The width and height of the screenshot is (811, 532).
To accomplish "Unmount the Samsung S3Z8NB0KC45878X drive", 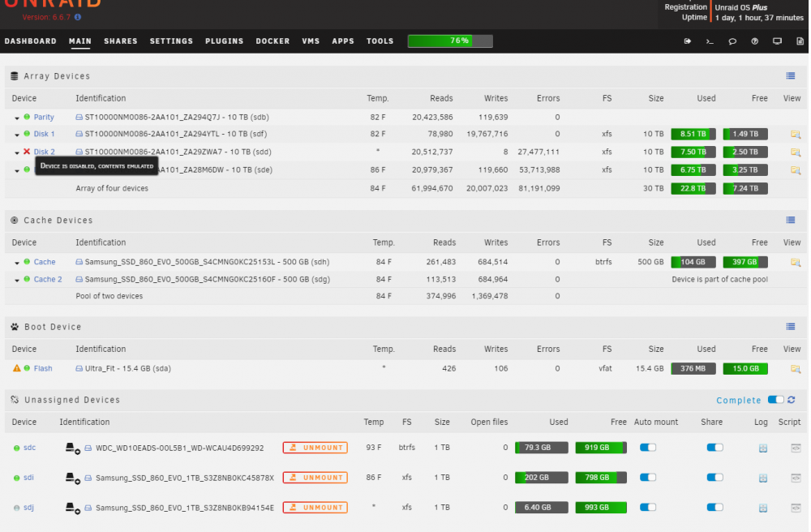I will tap(315, 478).
